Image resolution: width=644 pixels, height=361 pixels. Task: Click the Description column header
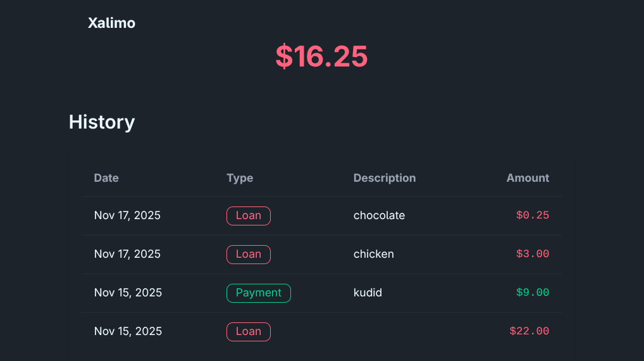(385, 178)
